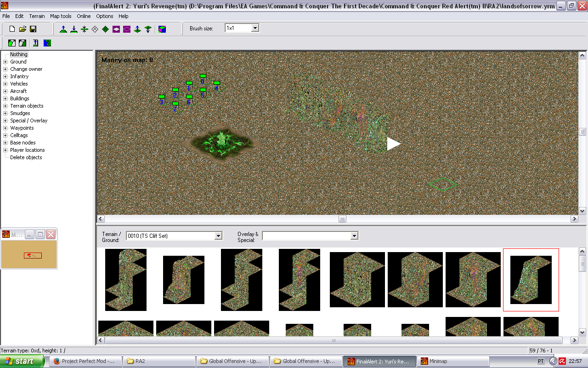This screenshot has height=368, width=588.
Task: Select the raise ground tool (up arrow)
Action: 63,29
